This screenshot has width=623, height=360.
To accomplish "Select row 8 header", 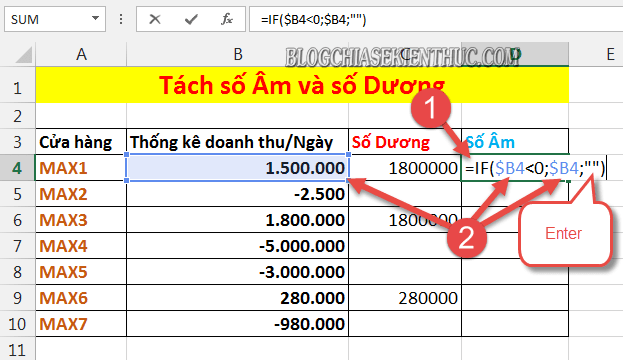I will click(17, 272).
